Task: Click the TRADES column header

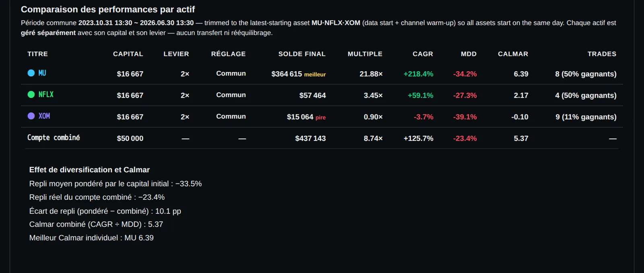Action: tap(602, 54)
